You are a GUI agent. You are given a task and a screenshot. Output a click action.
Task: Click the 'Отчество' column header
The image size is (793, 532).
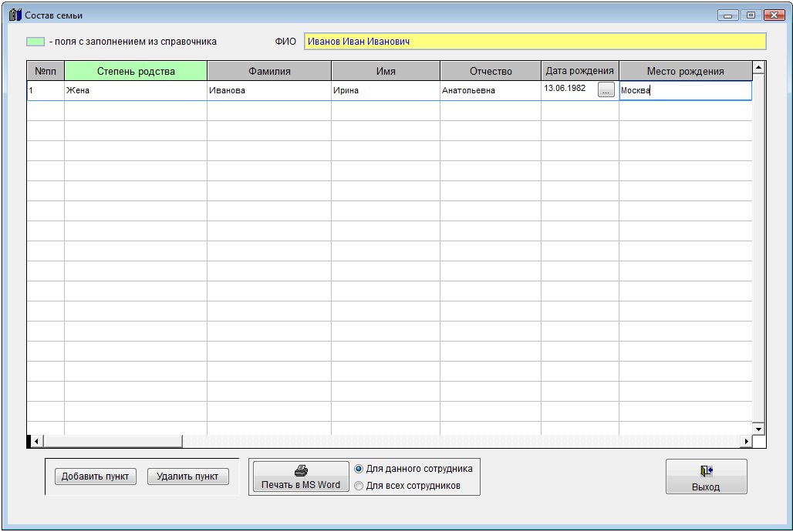[491, 71]
